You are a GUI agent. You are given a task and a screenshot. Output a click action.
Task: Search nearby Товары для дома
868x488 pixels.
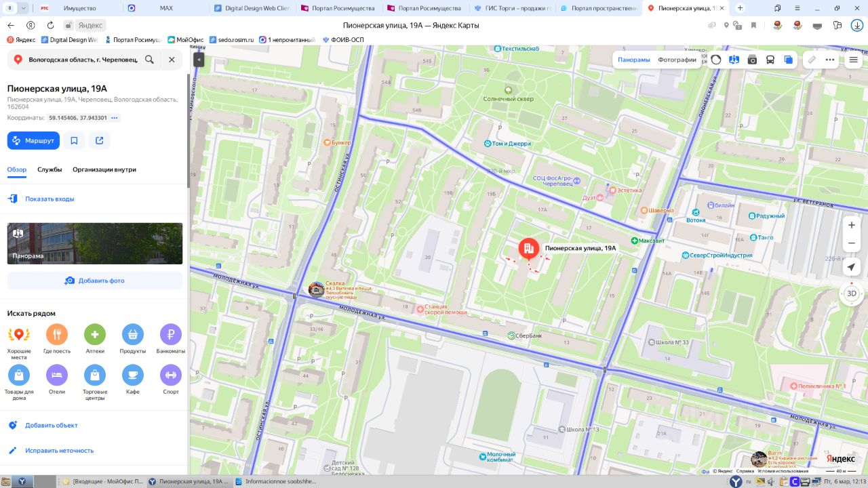(19, 382)
